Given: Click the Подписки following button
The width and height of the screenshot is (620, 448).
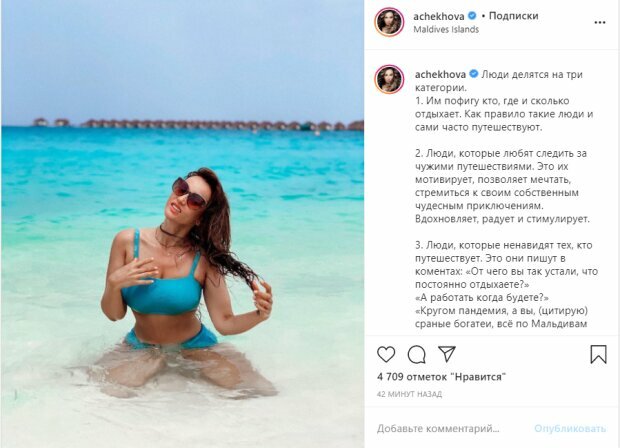Looking at the screenshot, I should tap(514, 16).
